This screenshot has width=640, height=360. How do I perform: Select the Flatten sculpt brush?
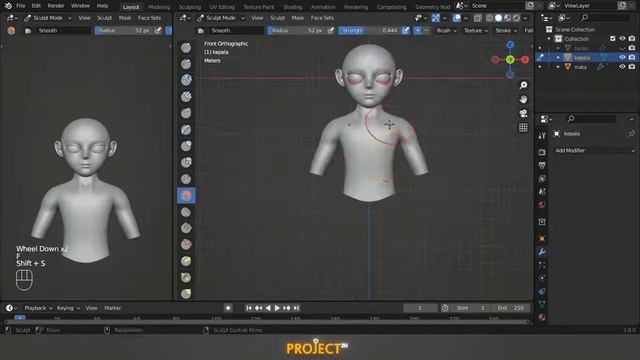(186, 212)
